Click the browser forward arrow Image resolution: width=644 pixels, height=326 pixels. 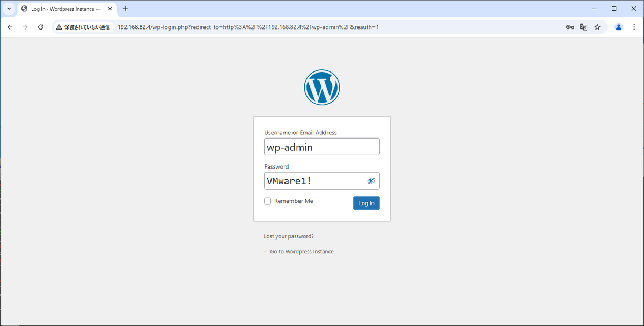click(x=25, y=27)
